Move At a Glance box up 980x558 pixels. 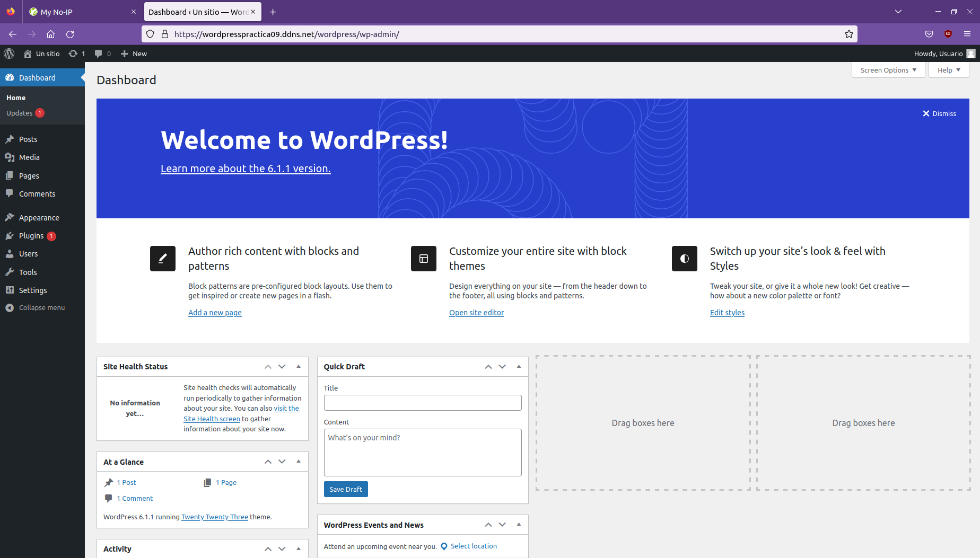tap(268, 462)
